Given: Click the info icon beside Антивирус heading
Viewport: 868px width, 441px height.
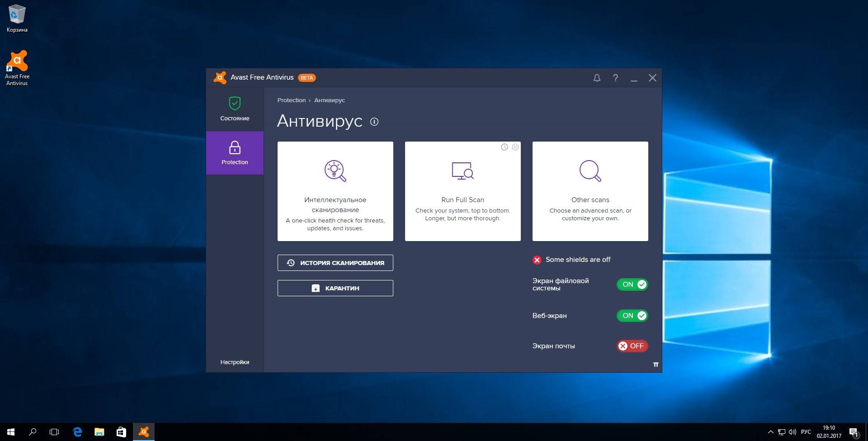Looking at the screenshot, I should tap(374, 122).
